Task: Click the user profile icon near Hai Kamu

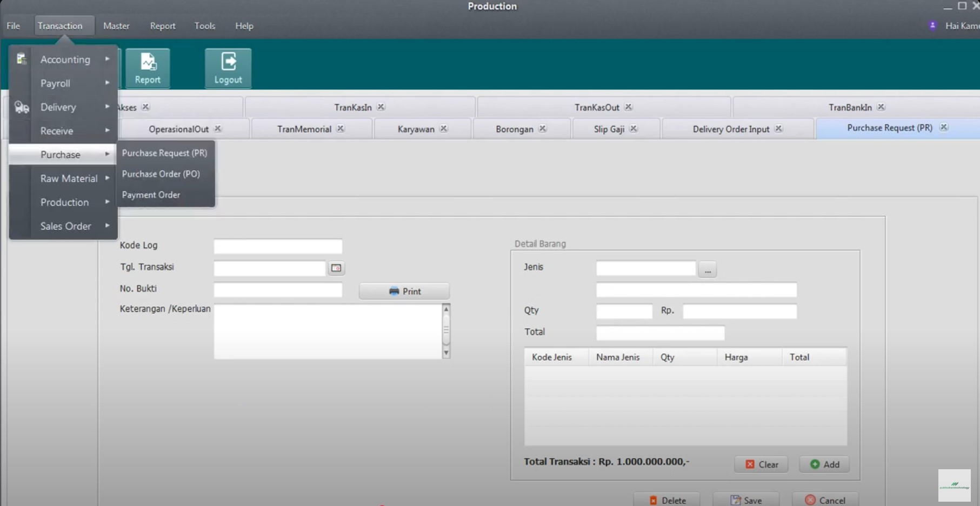Action: click(x=932, y=25)
